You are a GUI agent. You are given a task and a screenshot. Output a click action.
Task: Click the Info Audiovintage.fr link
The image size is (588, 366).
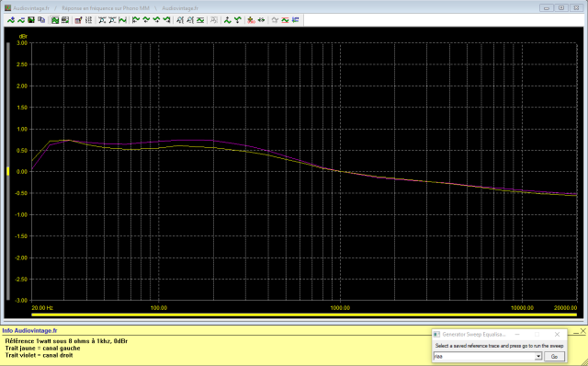(29, 331)
